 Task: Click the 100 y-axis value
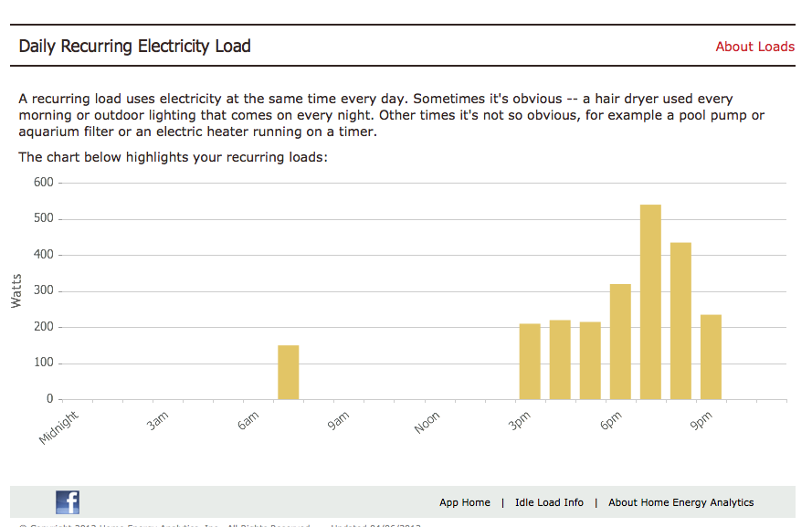click(44, 363)
